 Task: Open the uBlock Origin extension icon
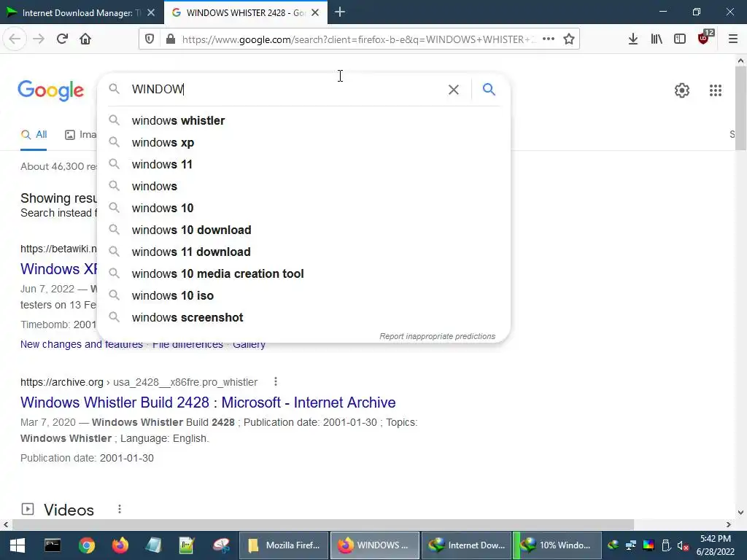pos(704,38)
